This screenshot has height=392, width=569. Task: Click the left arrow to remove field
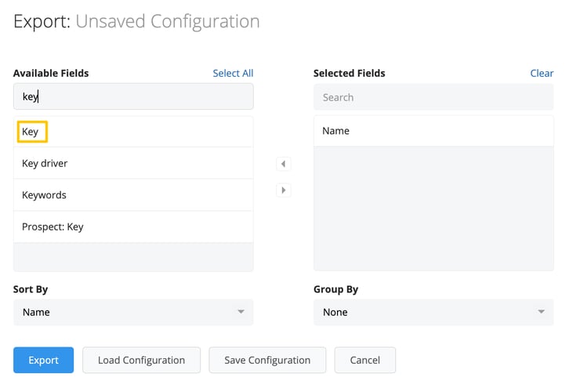pos(284,164)
